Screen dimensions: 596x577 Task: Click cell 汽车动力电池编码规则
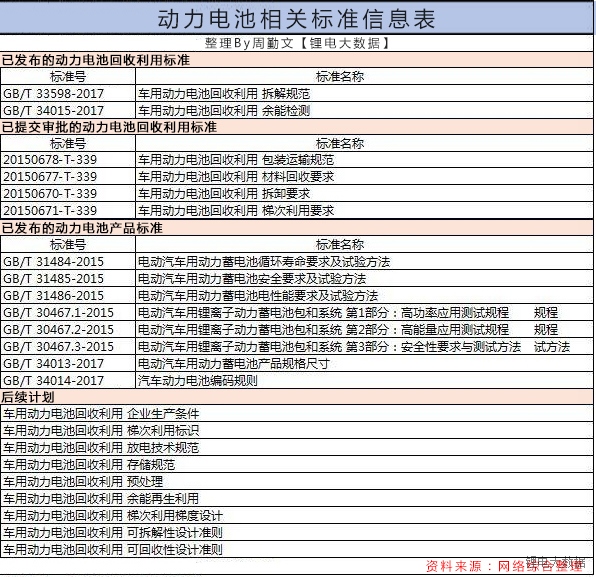[364, 380]
